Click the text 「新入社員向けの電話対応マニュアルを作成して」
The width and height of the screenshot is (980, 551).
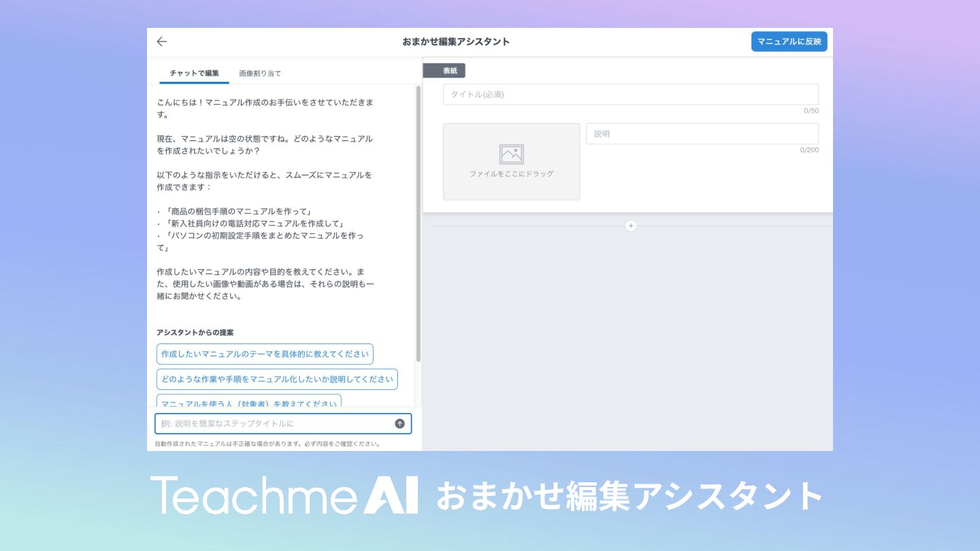[255, 224]
